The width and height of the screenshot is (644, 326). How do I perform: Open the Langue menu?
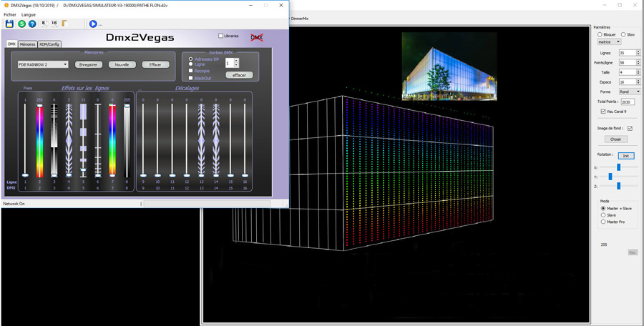(x=29, y=15)
